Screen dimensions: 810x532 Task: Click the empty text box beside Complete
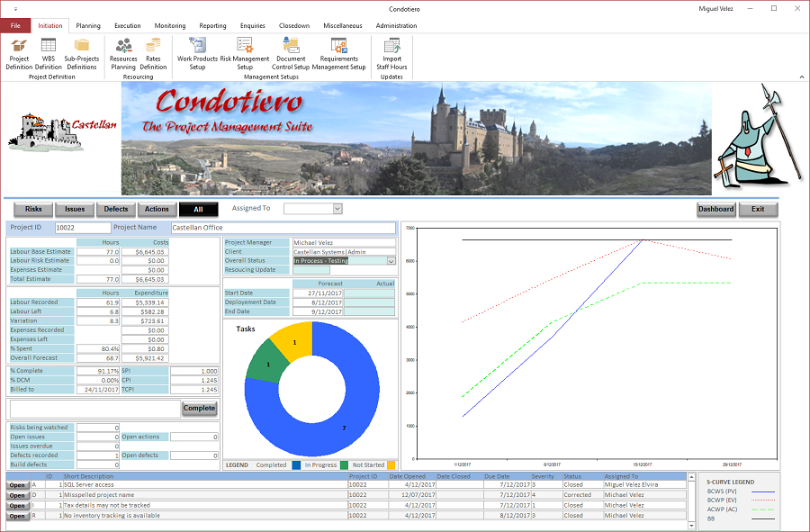(95, 409)
